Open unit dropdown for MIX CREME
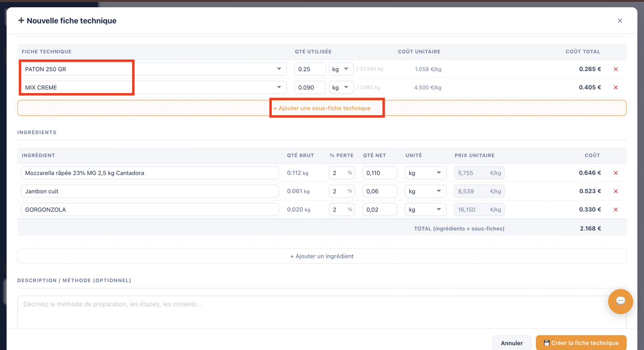Screen dimensions: 644x350 (341, 88)
